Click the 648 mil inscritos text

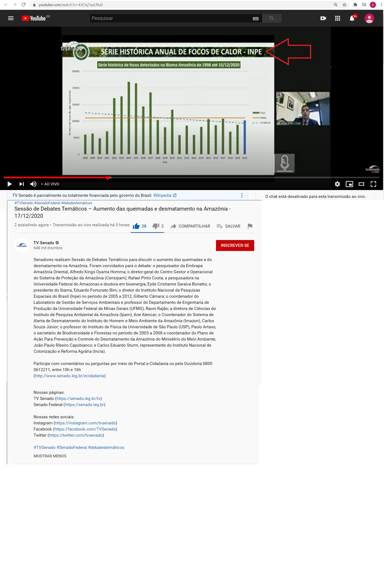coord(48,248)
